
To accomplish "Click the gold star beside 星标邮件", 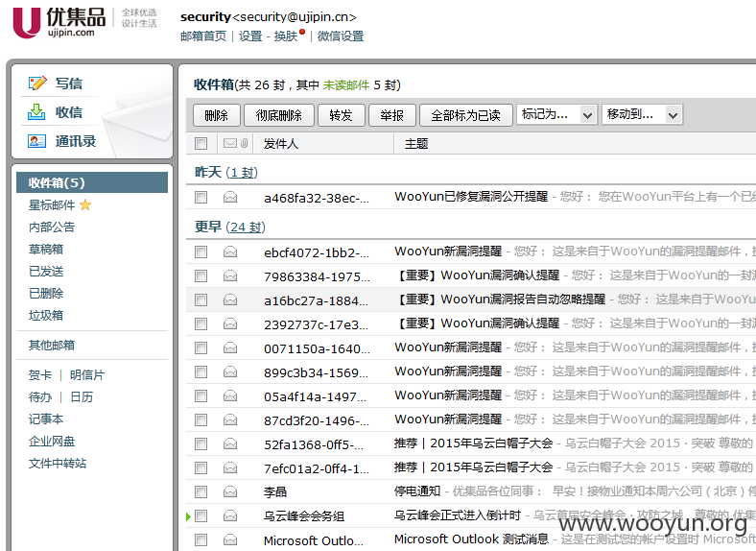I will tap(85, 205).
